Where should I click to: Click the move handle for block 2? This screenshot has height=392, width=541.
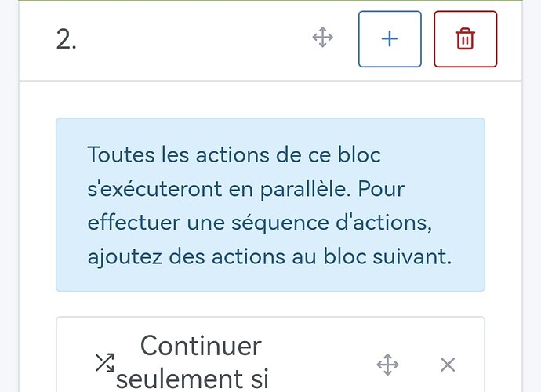click(323, 38)
